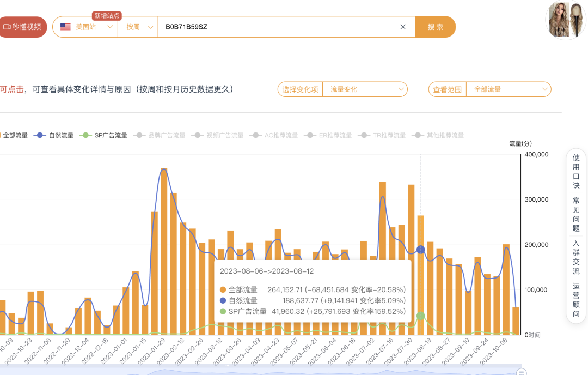Open 使用口诀 in the side panel
This screenshot has width=588, height=375.
click(x=576, y=172)
